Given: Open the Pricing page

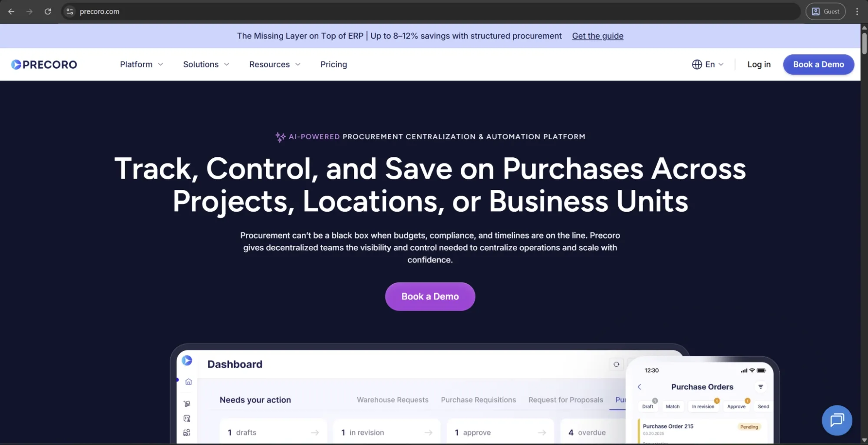Looking at the screenshot, I should click(x=333, y=64).
